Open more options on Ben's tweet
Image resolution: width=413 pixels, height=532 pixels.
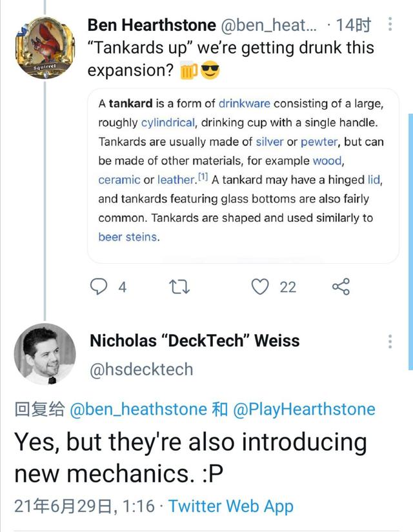[390, 25]
